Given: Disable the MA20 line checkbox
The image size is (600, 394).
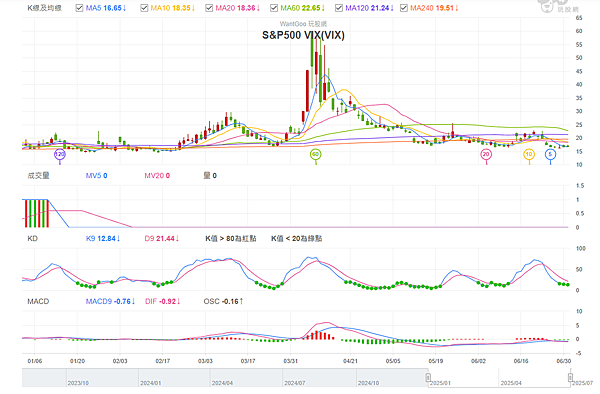Looking at the screenshot, I should [x=209, y=8].
